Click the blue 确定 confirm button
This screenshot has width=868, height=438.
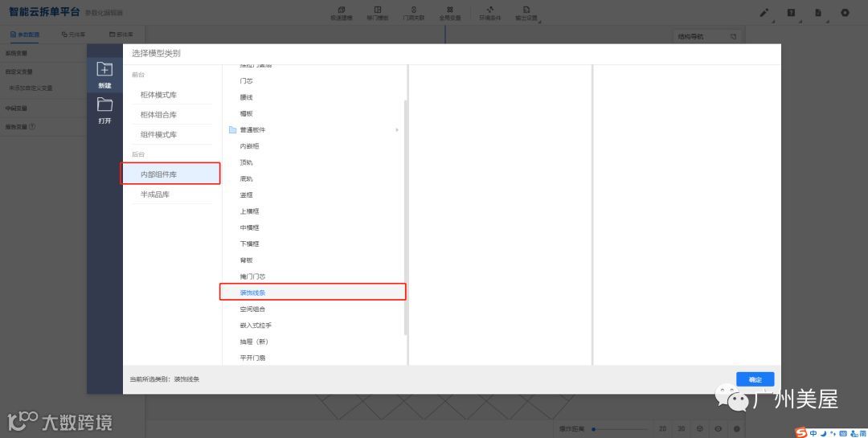755,379
